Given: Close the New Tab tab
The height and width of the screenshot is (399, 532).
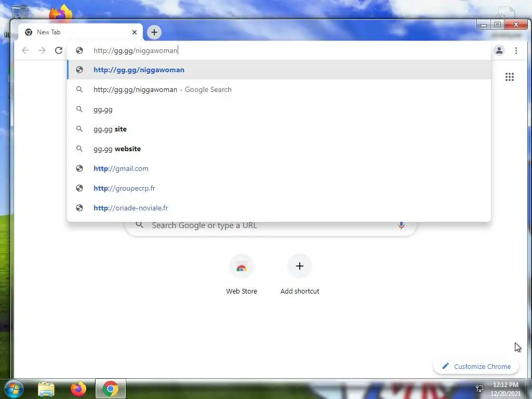Looking at the screenshot, I should coord(135,32).
